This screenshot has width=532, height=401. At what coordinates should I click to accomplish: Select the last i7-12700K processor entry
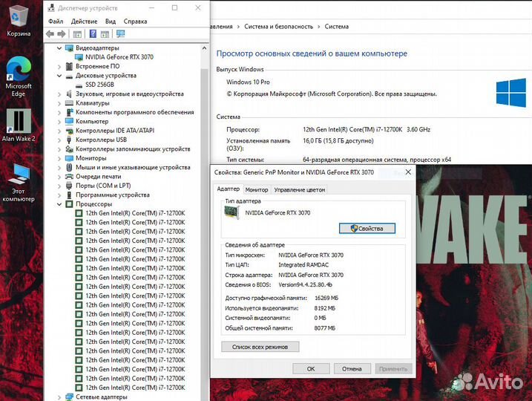(x=135, y=388)
